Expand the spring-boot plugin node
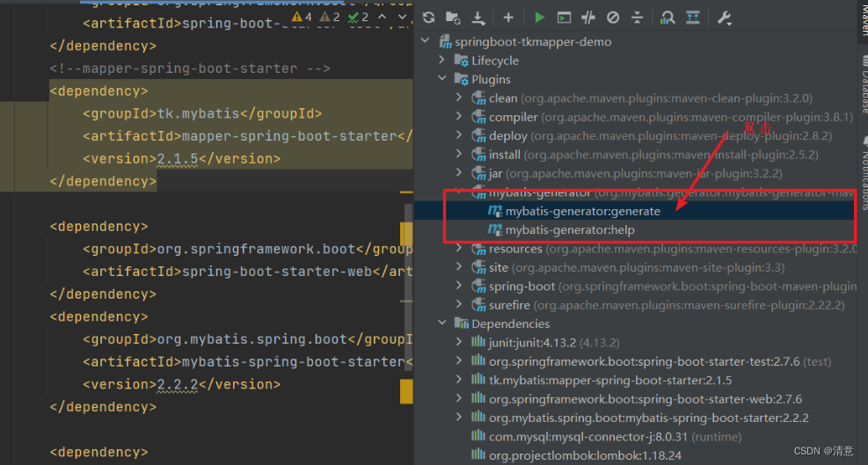This screenshot has width=868, height=465. [458, 286]
